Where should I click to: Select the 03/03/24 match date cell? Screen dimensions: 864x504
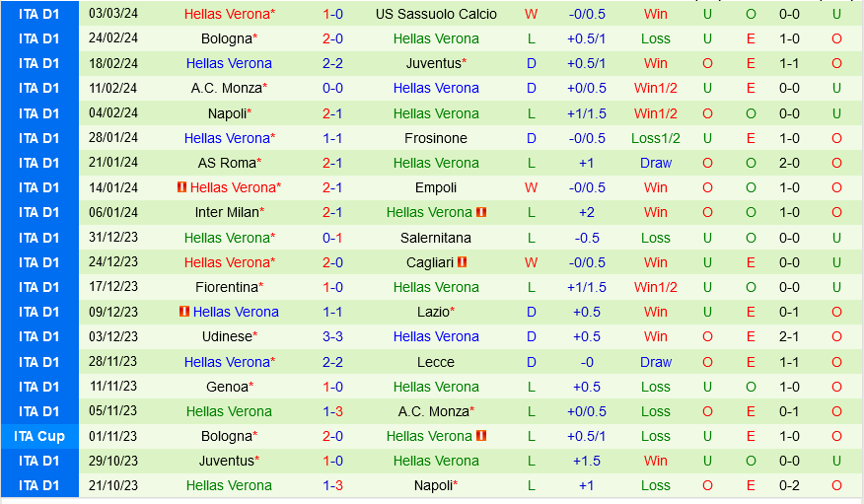(x=113, y=14)
